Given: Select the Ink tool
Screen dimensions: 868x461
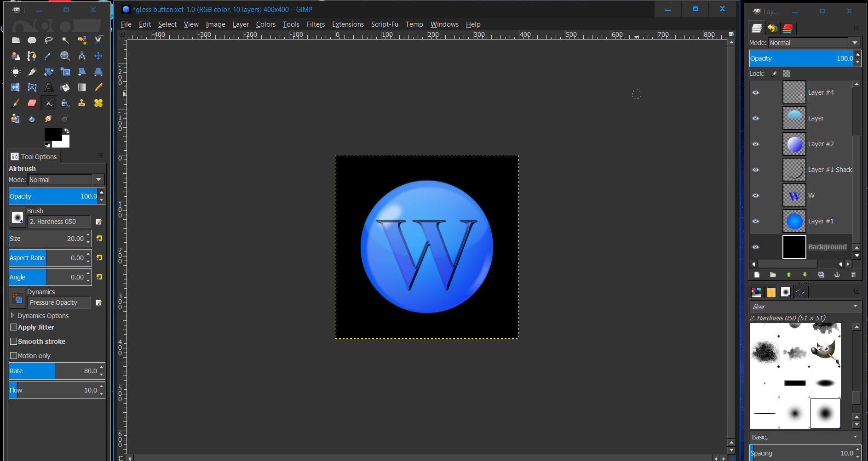Looking at the screenshot, I should 65,103.
